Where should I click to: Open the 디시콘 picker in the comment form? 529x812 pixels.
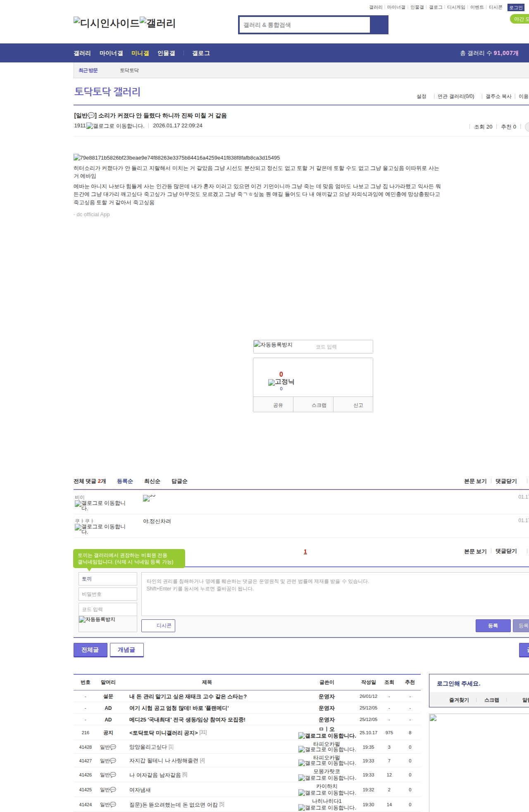tap(158, 626)
